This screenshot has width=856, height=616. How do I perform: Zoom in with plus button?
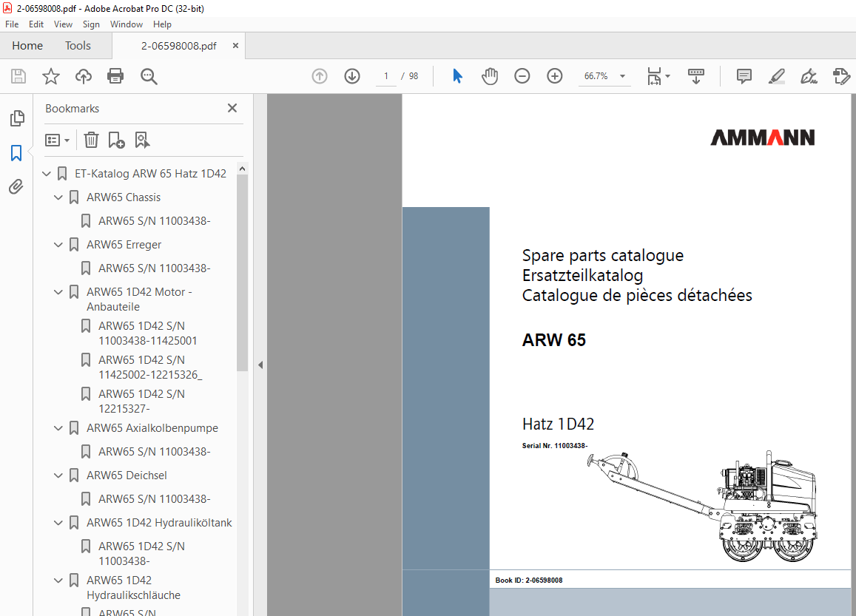tap(555, 76)
